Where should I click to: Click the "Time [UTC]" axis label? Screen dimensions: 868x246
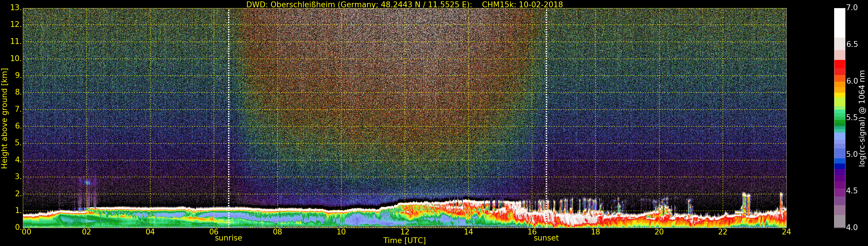[x=404, y=240]
